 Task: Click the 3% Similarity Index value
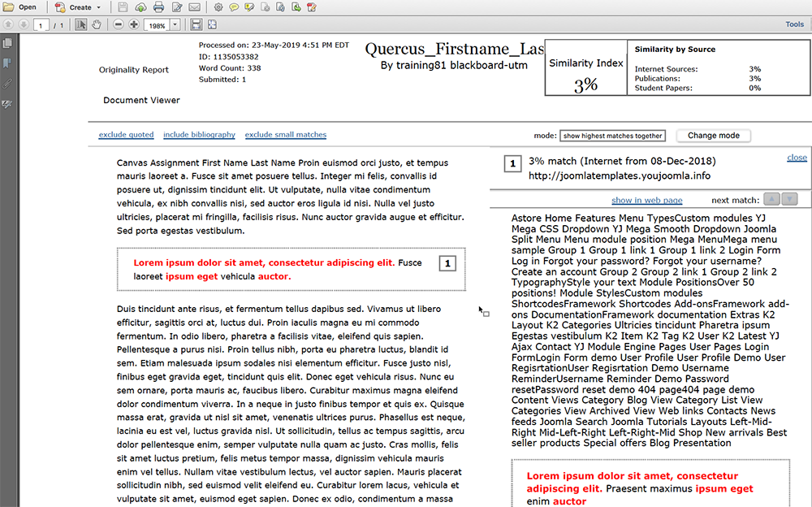click(585, 84)
